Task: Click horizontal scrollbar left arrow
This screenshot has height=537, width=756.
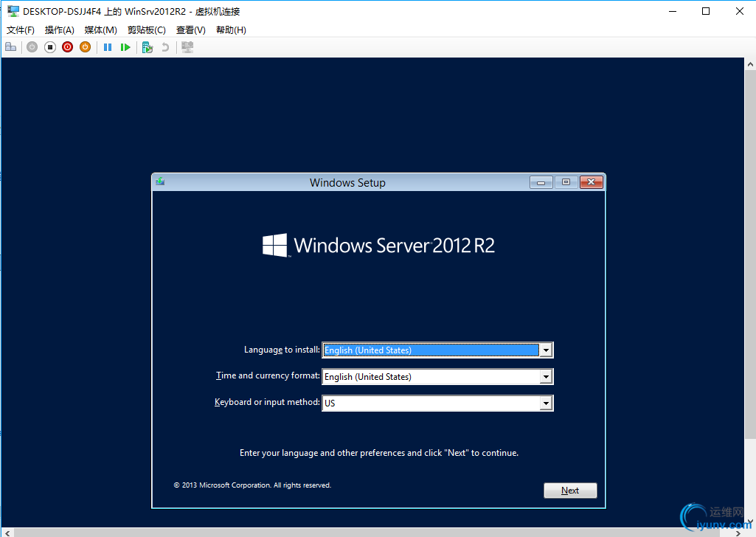Action: [x=7, y=533]
